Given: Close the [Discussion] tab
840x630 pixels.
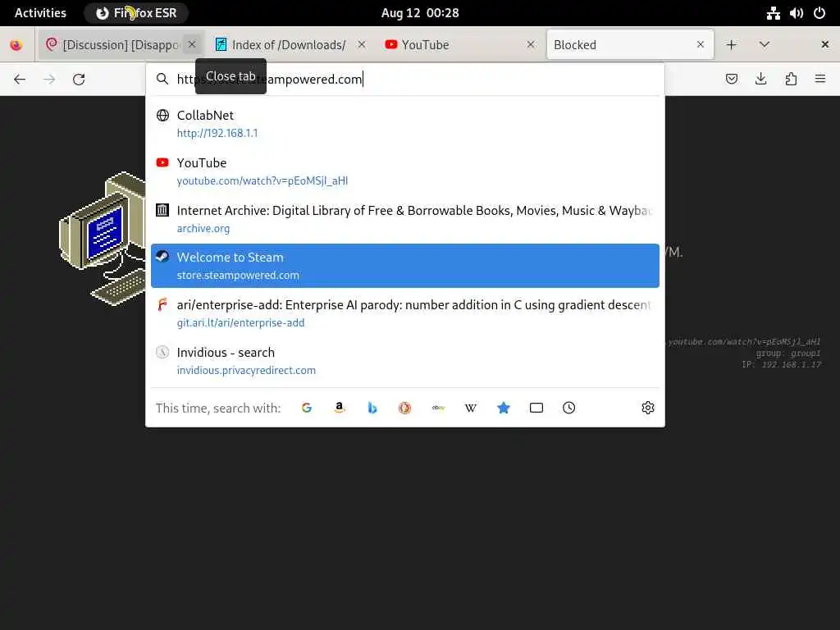Looking at the screenshot, I should [192, 44].
